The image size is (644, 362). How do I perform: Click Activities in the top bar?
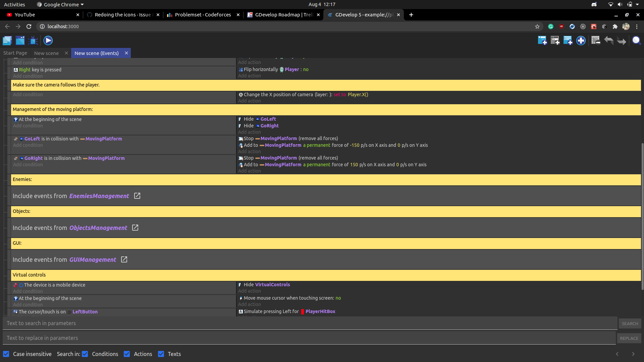coord(14,4)
